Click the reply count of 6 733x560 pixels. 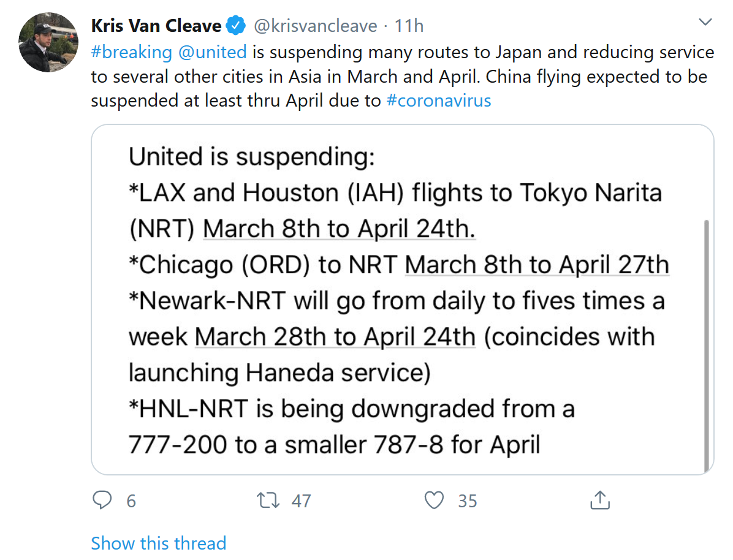tap(131, 501)
